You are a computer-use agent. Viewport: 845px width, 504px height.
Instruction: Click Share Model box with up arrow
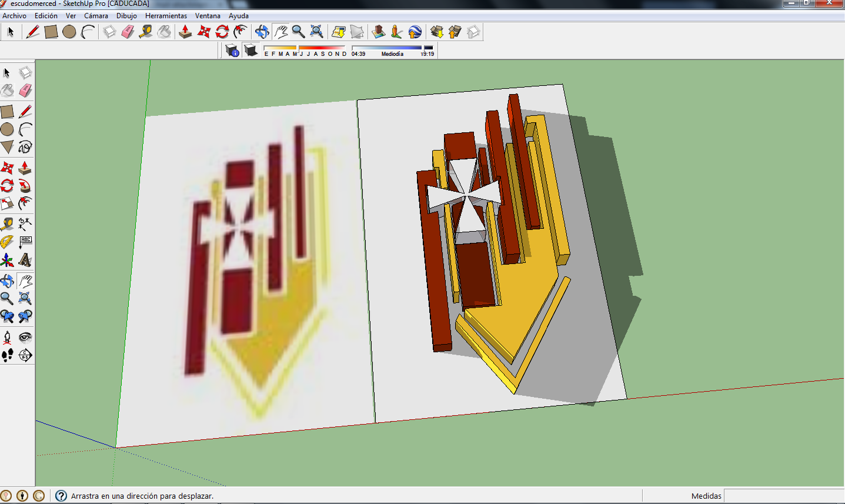pyautogui.click(x=455, y=32)
